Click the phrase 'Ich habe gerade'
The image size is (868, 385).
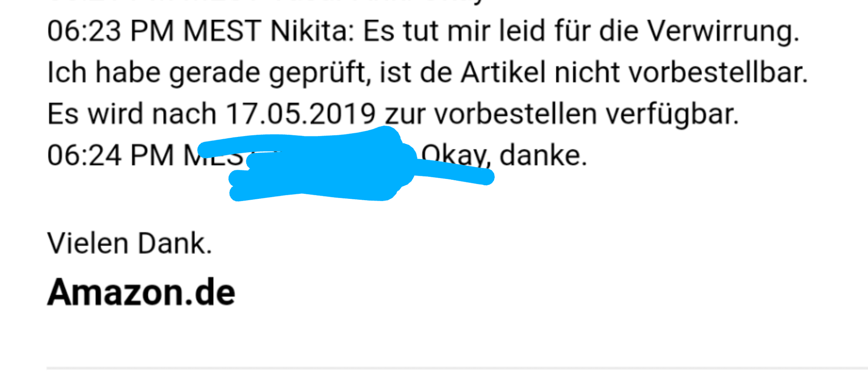pyautogui.click(x=154, y=74)
